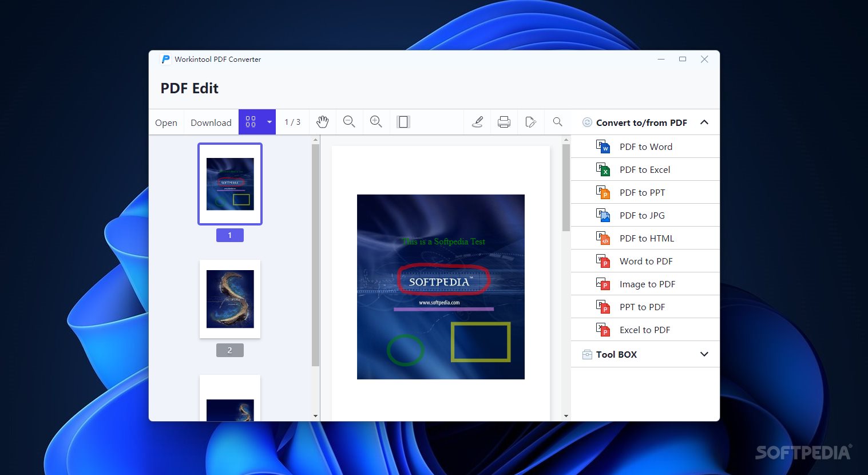Collapse the Convert to/from PDF section

click(704, 122)
